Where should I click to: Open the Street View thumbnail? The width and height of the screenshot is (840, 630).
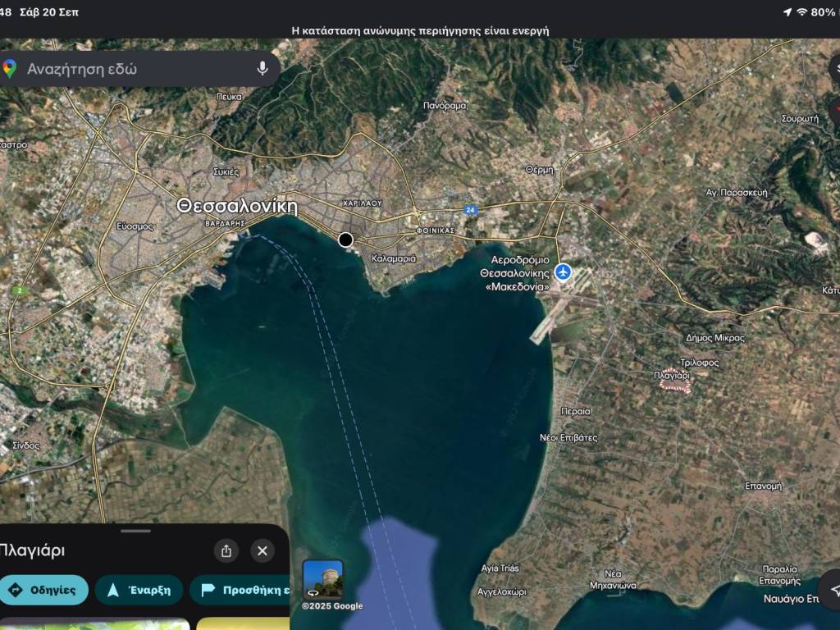pos(323,579)
